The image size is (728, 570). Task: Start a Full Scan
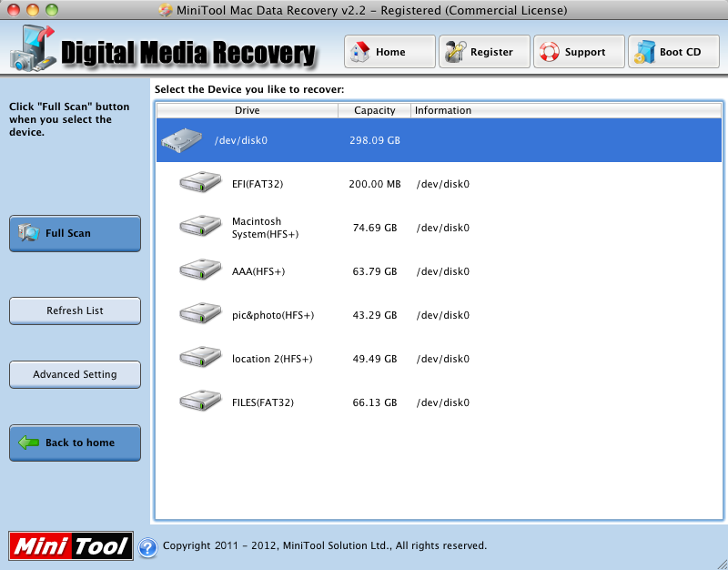[75, 233]
